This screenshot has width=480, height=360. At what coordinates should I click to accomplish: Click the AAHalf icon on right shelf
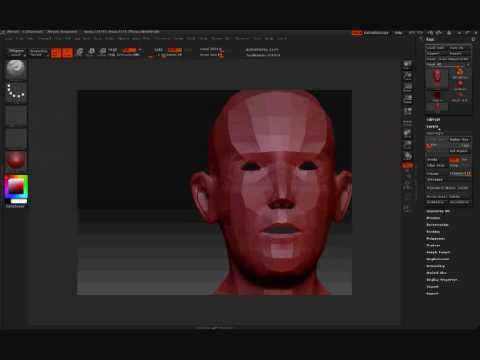[x=407, y=100]
